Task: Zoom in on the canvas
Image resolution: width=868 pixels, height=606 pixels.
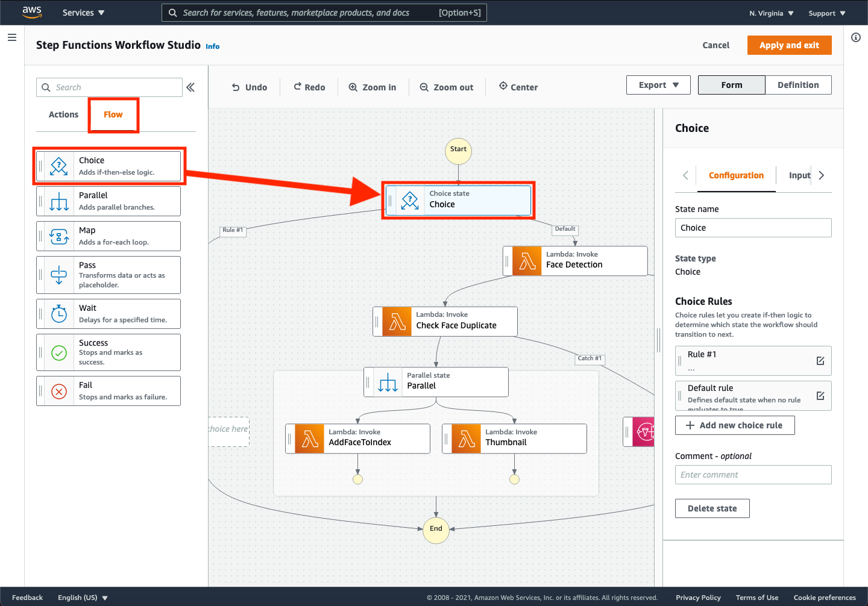Action: pyautogui.click(x=373, y=87)
